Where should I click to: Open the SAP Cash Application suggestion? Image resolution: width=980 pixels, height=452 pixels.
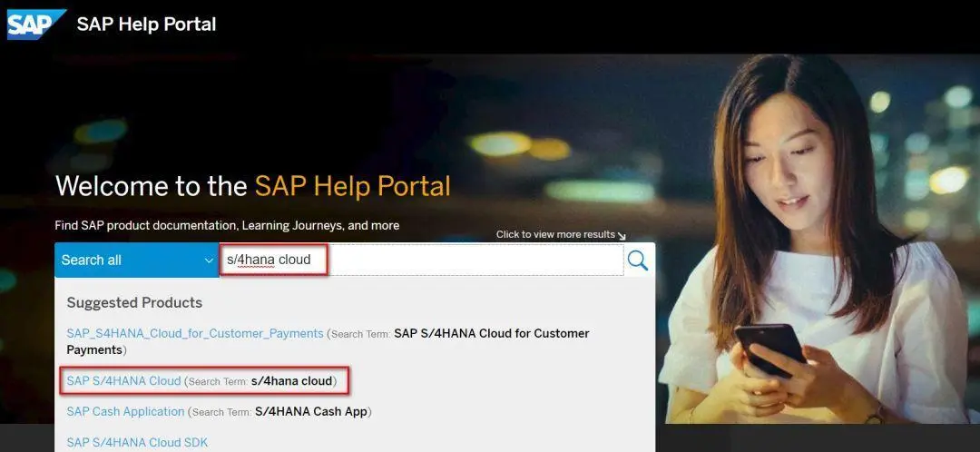click(x=125, y=411)
